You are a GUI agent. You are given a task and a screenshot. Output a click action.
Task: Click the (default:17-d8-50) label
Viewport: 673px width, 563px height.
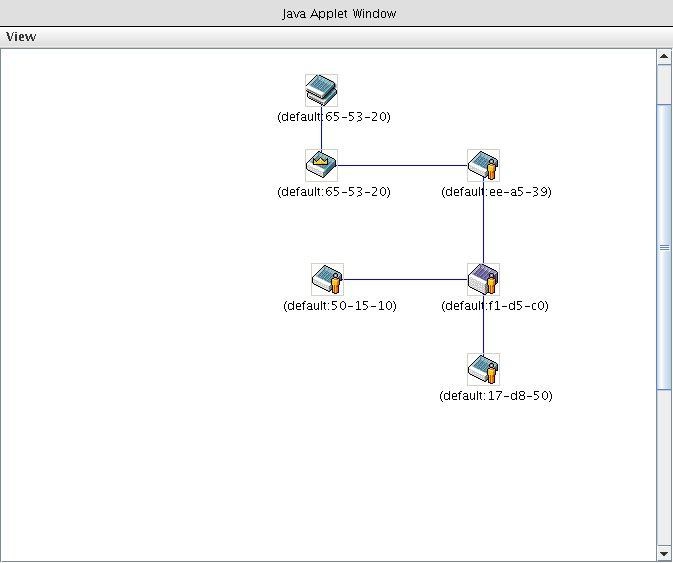(496, 396)
